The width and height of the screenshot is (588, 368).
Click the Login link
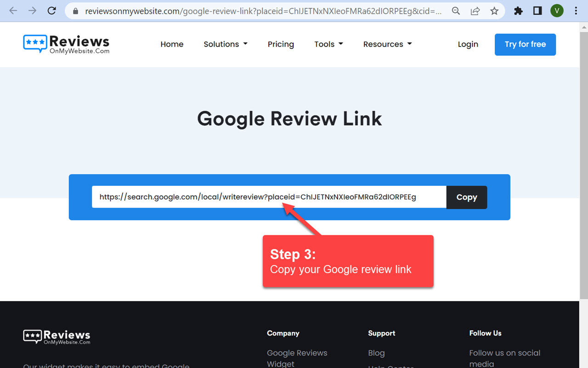pos(468,44)
